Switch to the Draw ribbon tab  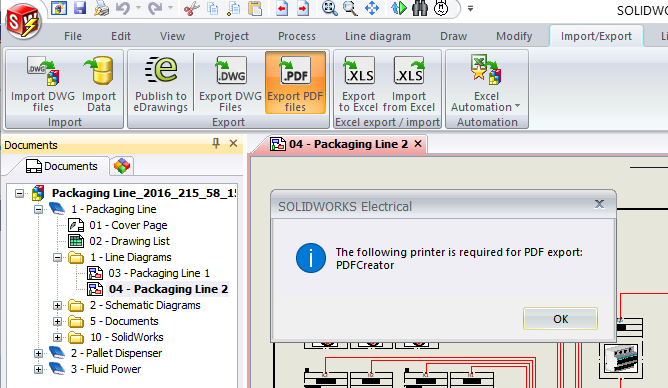[454, 36]
